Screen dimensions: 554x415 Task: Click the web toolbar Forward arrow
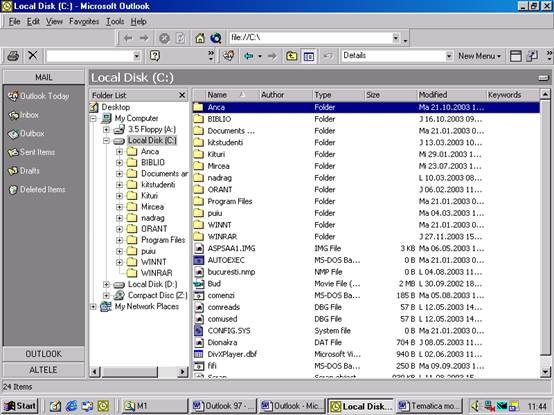tap(144, 38)
